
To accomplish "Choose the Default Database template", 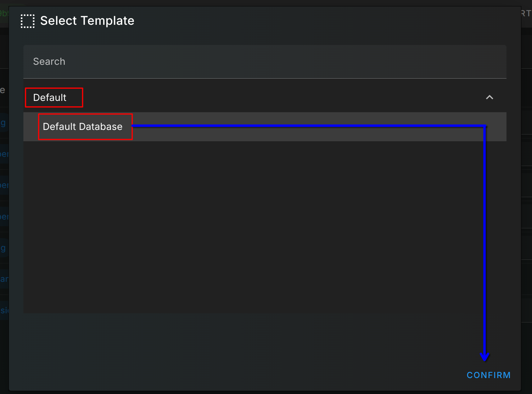I will tap(83, 127).
